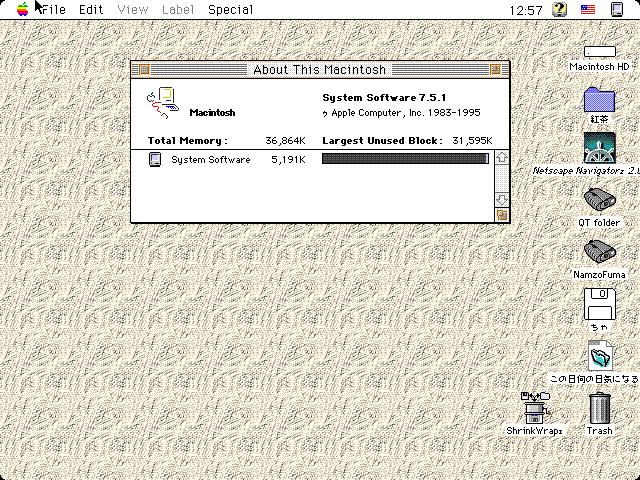
Task: Open the Special menu
Action: pos(231,9)
